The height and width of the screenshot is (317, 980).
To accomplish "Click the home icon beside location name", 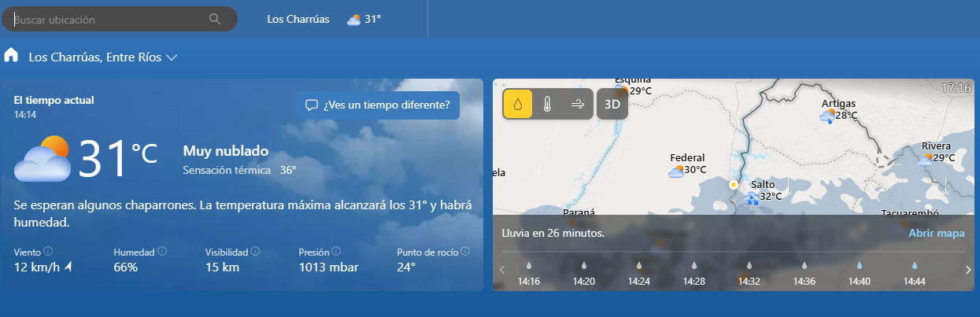I will point(11,56).
